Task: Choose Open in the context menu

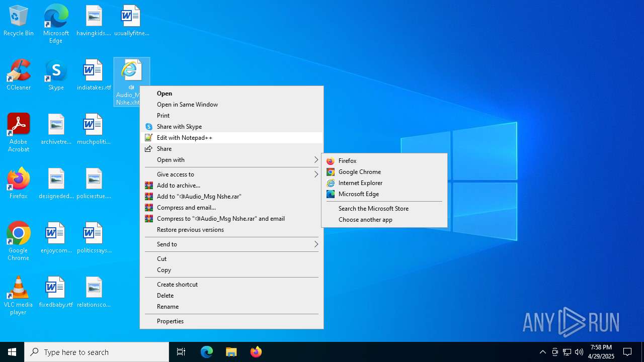Action: (231, 94)
